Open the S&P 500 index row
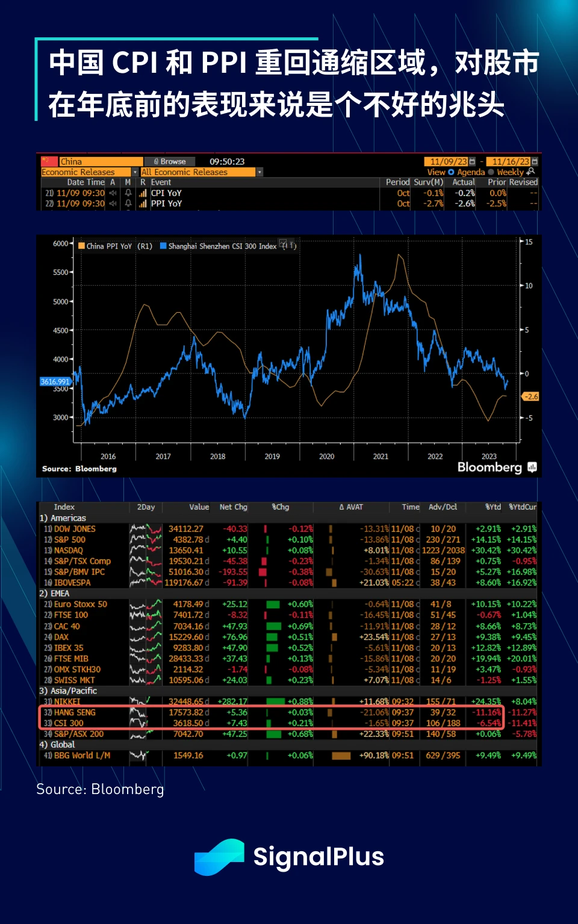 pos(289,540)
